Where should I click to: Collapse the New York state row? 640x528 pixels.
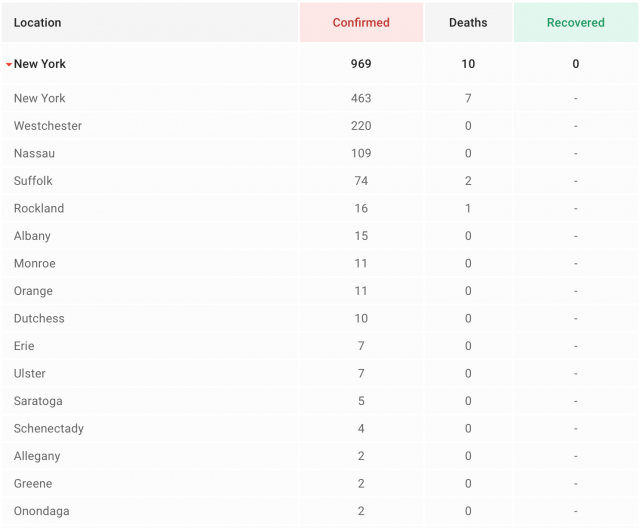[9, 65]
